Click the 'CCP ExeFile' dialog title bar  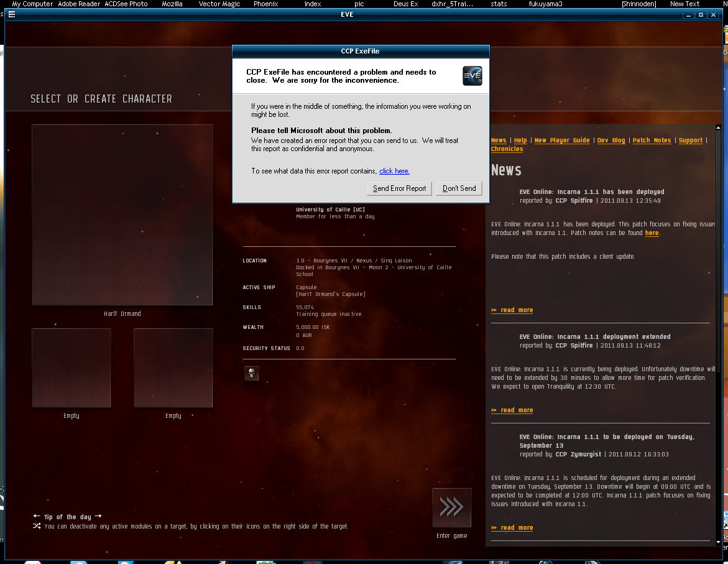tap(361, 51)
